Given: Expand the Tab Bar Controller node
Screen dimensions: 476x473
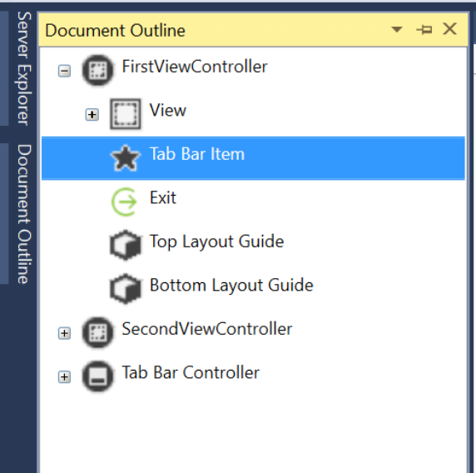Looking at the screenshot, I should [64, 377].
